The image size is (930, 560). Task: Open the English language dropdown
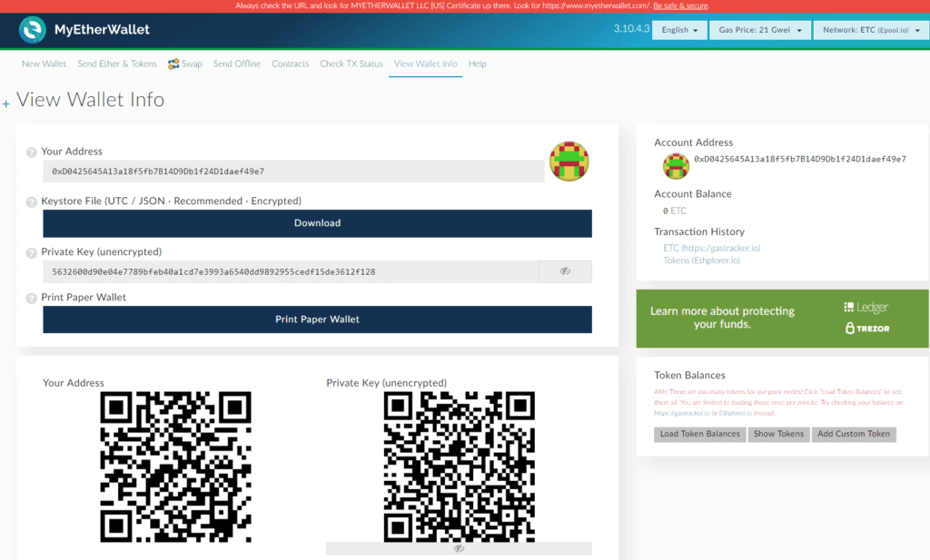[678, 29]
